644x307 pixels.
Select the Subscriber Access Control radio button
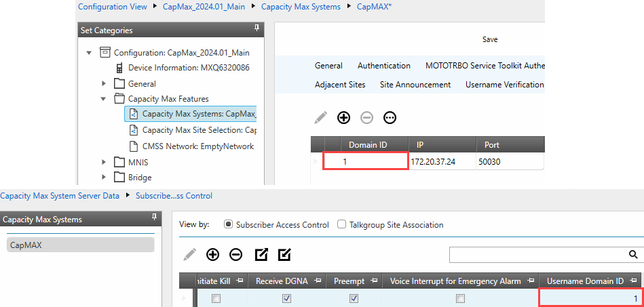pyautogui.click(x=229, y=225)
